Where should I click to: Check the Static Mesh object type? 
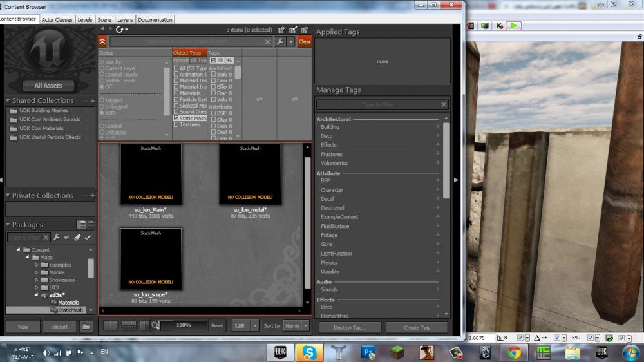point(176,118)
